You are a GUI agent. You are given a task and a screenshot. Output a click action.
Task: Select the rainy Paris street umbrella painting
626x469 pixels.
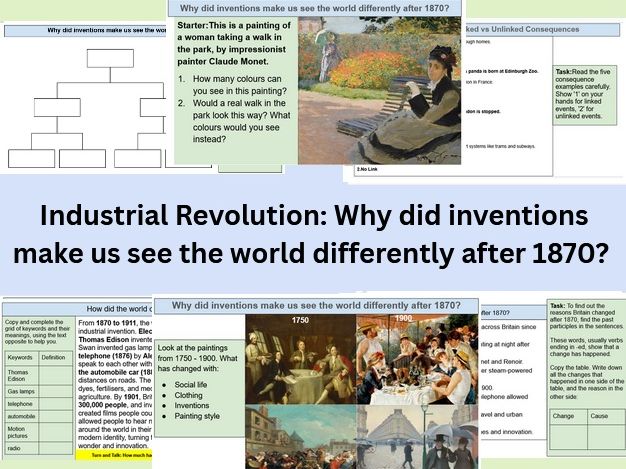pyautogui.click(x=417, y=437)
